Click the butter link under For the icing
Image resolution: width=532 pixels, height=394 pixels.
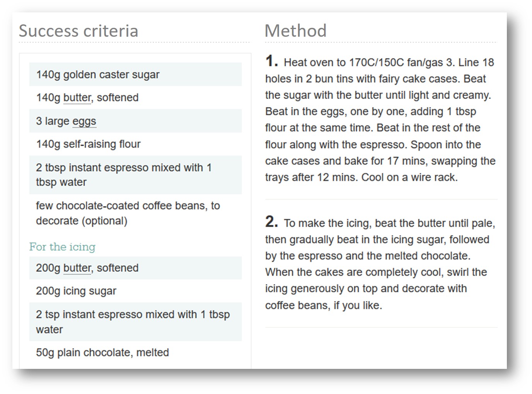[77, 268]
